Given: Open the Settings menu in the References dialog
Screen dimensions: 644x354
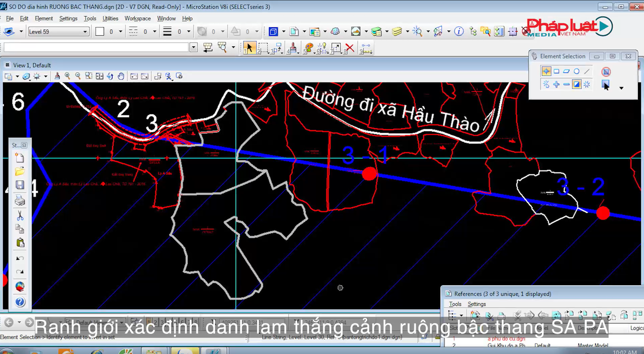Looking at the screenshot, I should 476,304.
